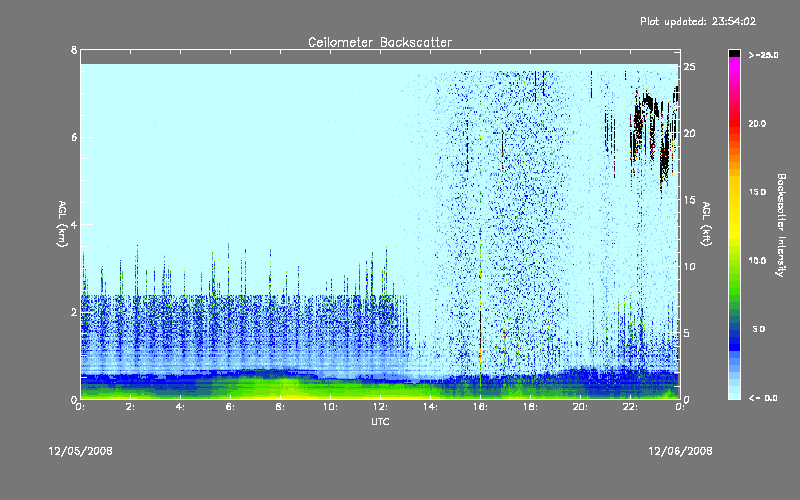Viewport: 800px width, 500px height.
Task: Click the "20" tick on the kft axis
Action: [689, 133]
